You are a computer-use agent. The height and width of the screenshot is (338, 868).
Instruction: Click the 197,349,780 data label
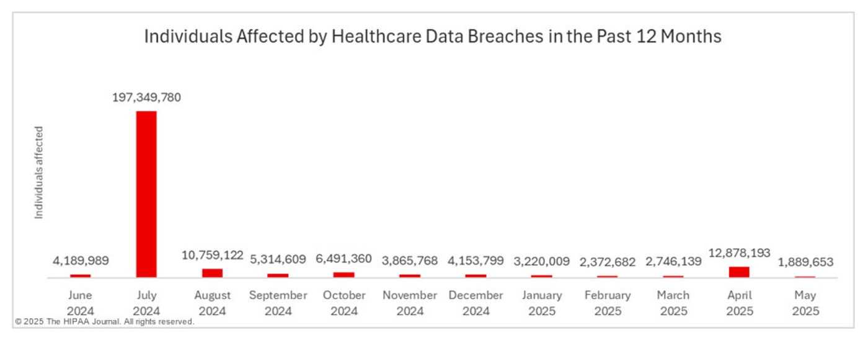pyautogui.click(x=146, y=97)
